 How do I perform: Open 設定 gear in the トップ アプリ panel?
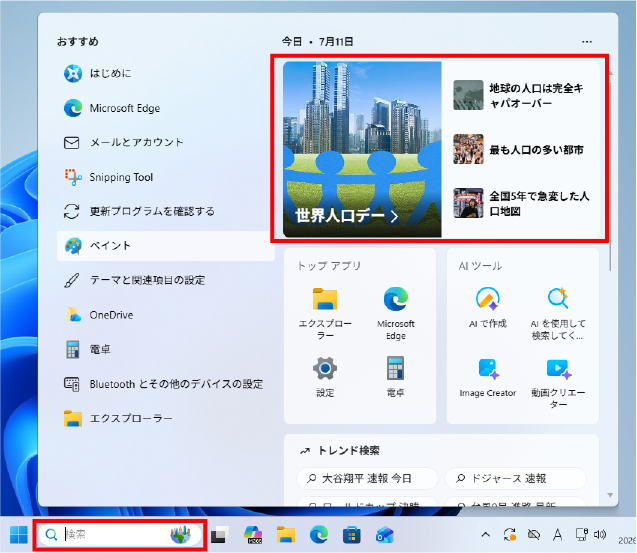click(x=325, y=377)
